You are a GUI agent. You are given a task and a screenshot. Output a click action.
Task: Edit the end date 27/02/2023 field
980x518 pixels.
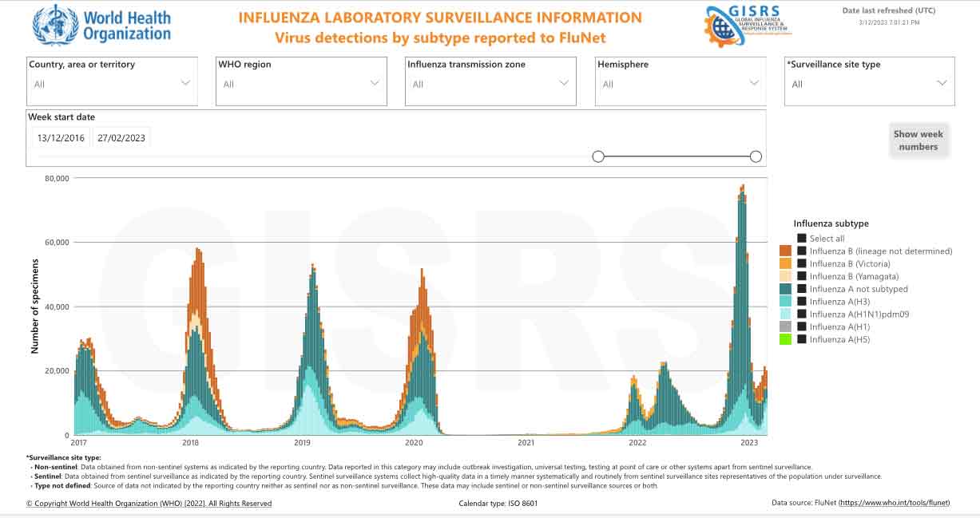(x=121, y=137)
